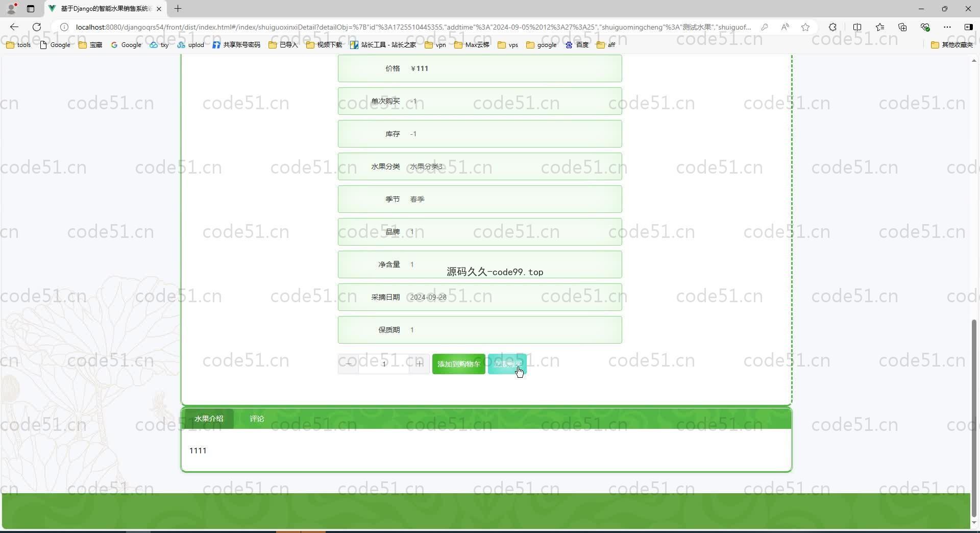Open the 站长工具 - 站长之家 bookmark
This screenshot has height=533, width=980.
[383, 45]
